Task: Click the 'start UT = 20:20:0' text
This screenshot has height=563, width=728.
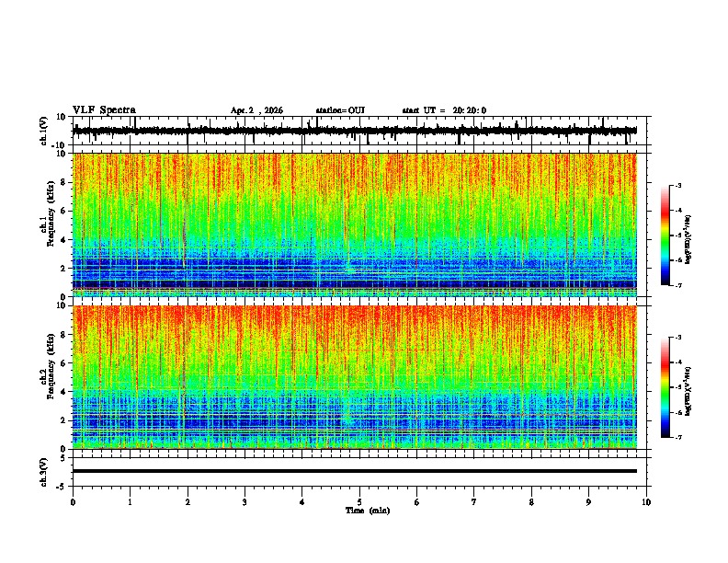Action: [444, 110]
